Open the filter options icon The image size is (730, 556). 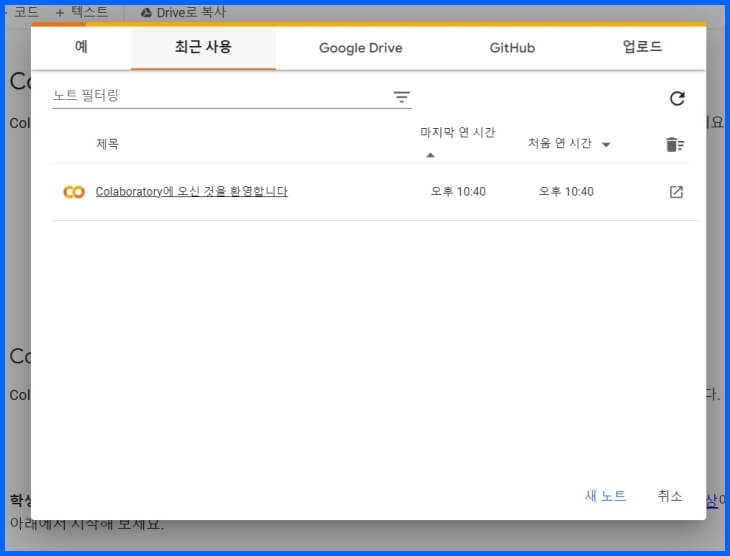pos(401,97)
